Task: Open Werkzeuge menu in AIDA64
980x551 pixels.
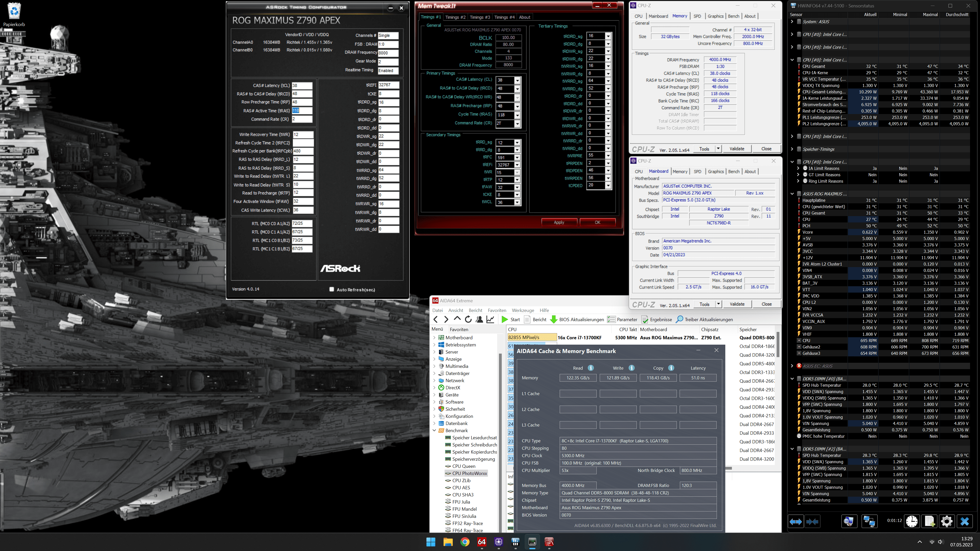Action: (x=523, y=310)
